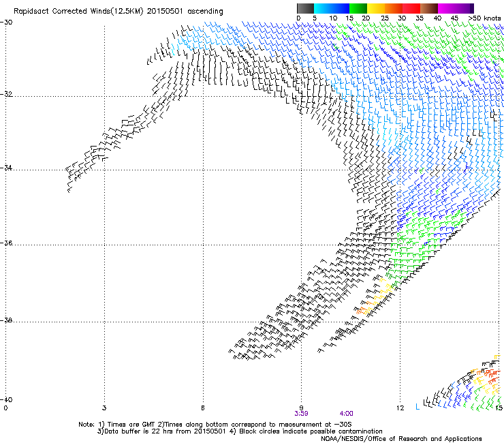Viewport: 504px width, 443px height.
Task: Click the purple 45-50 knots legend color
Action: click(464, 8)
